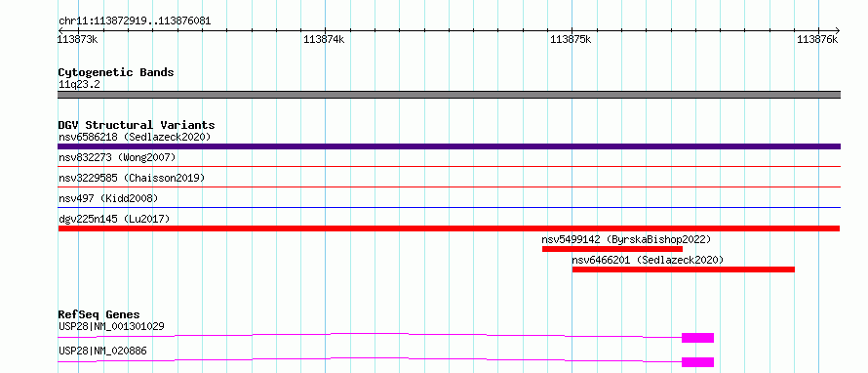Select the nsv6586218 (Sedlazeck2020) label text
Viewport: 868px width, 373px height.
135,137
